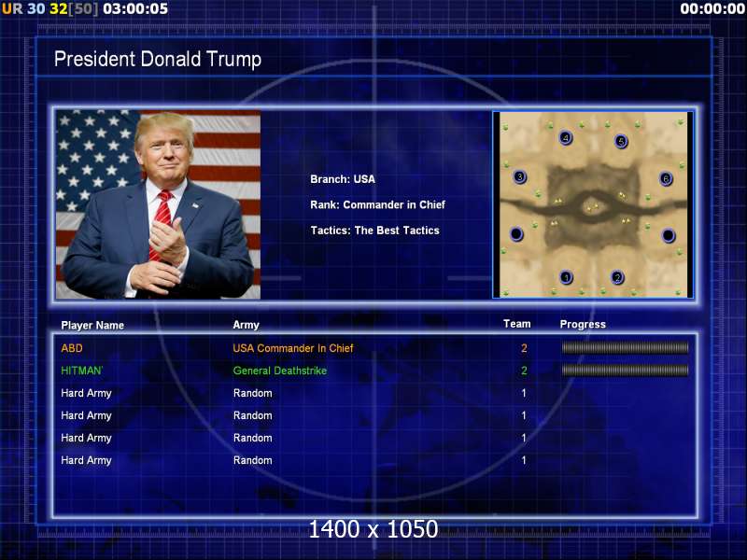Click the HITMAN' player progress bar
Screen dimensions: 747x560
pos(625,371)
